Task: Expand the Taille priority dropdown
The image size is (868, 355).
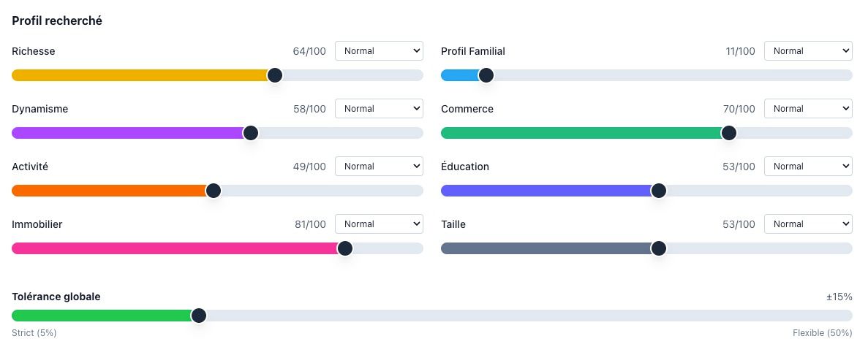Action: tap(808, 224)
